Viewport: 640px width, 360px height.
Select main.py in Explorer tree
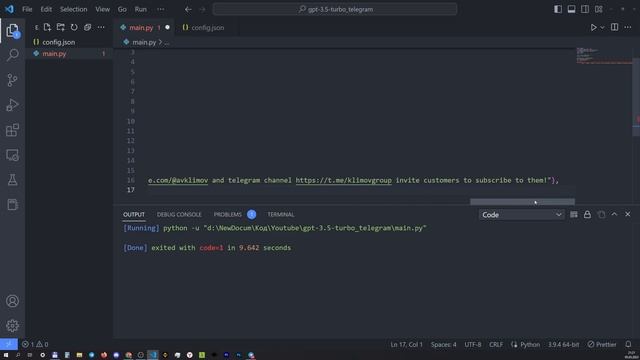coord(69,53)
